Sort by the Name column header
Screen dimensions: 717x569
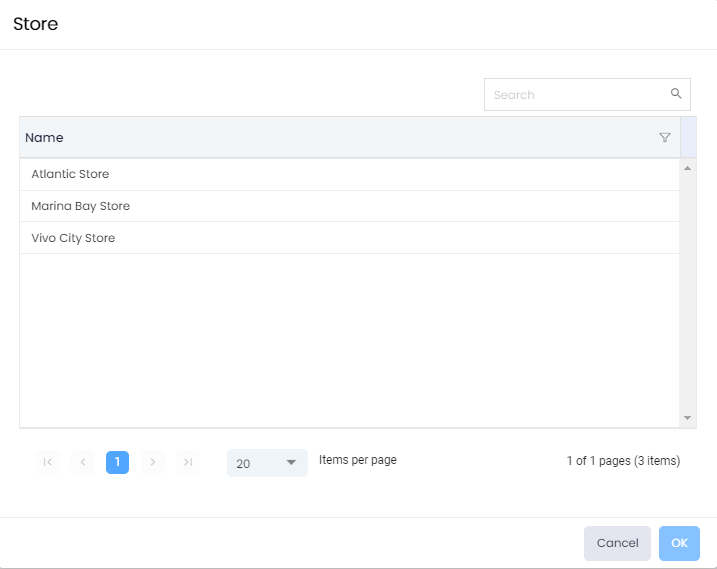(45, 138)
